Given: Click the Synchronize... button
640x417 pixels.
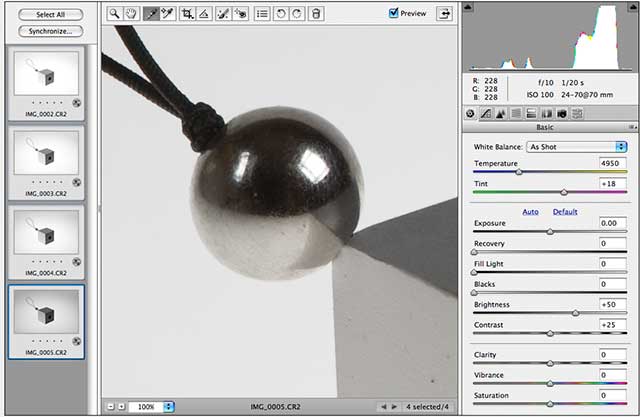Looking at the screenshot, I should (x=51, y=31).
